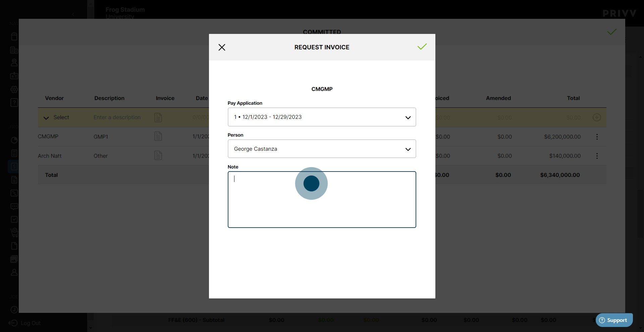644x332 pixels.
Task: Open invoice document icon for CMGMP row
Action: click(158, 136)
